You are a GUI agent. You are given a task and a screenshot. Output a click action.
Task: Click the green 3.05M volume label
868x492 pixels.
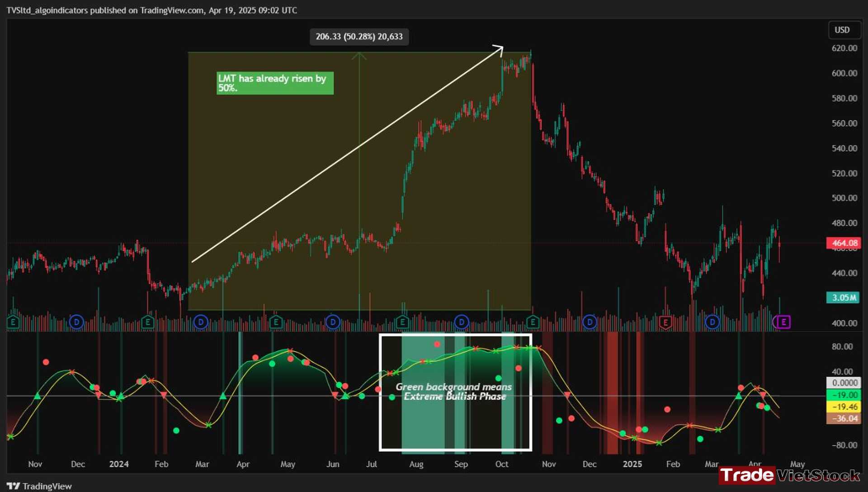click(843, 298)
